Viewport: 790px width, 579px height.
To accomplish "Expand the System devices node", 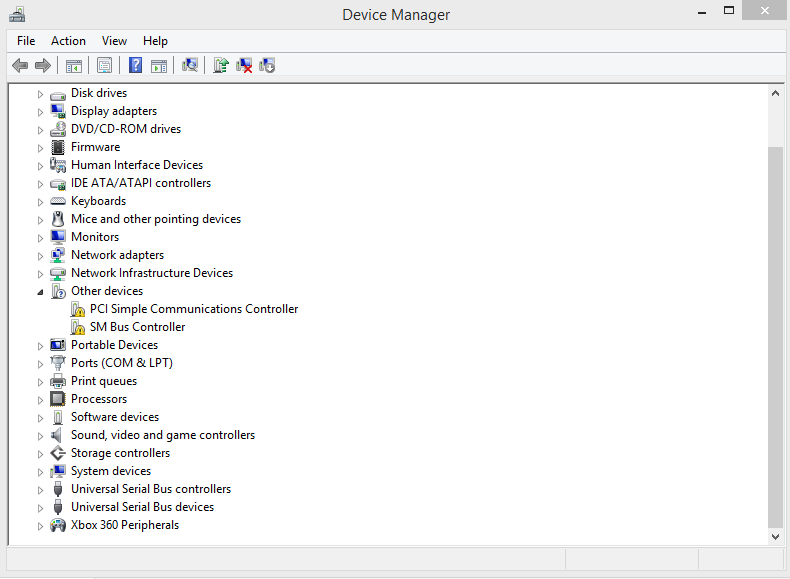I will click(40, 472).
